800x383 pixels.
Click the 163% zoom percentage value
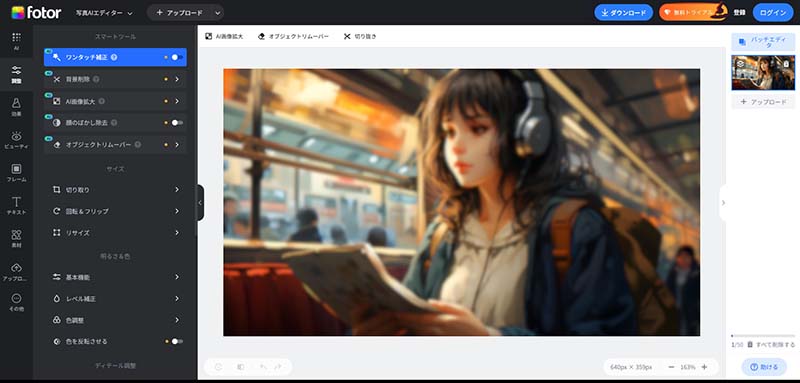click(688, 367)
